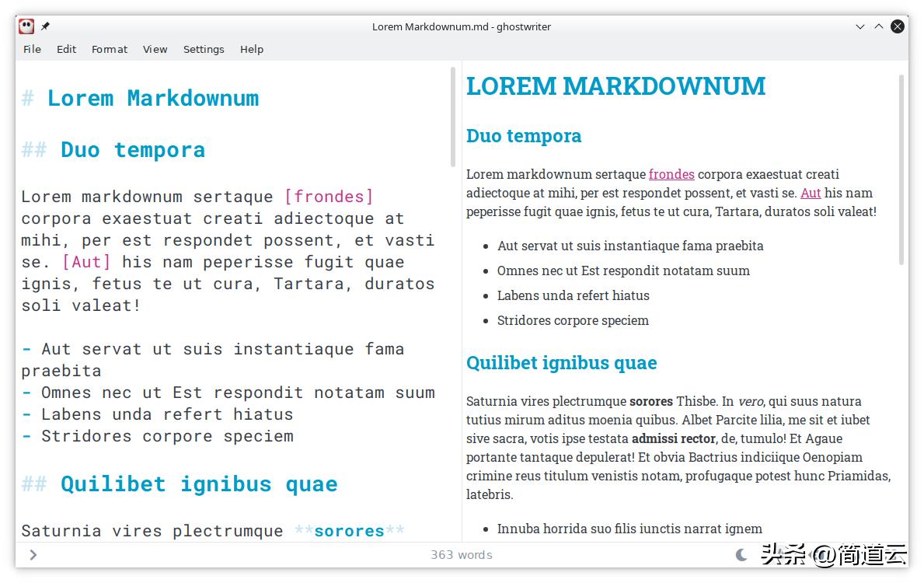Open the Help menu
This screenshot has height=583, width=924.
point(251,49)
